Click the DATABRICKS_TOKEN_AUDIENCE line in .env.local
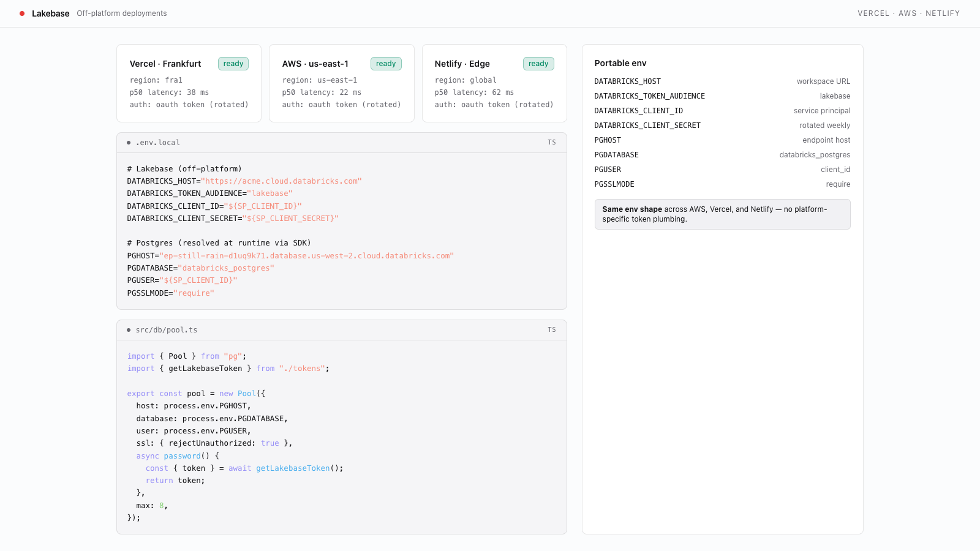Viewport: 980px width, 551px height. click(x=209, y=193)
